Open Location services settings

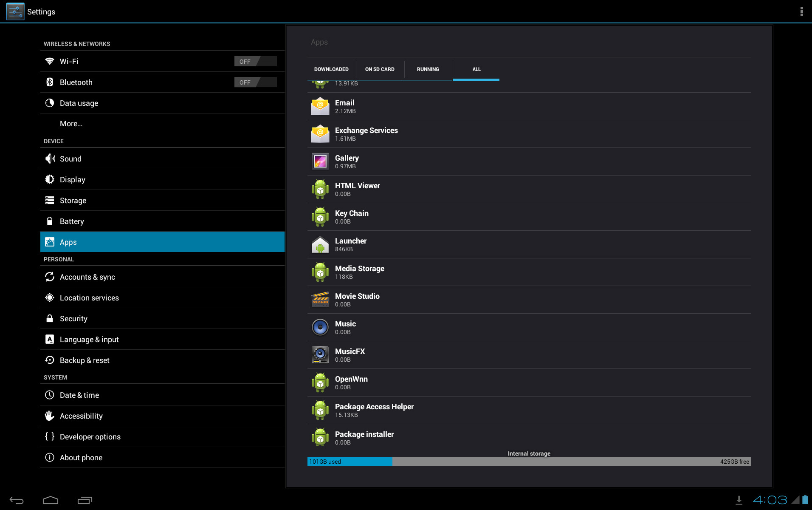(x=163, y=297)
